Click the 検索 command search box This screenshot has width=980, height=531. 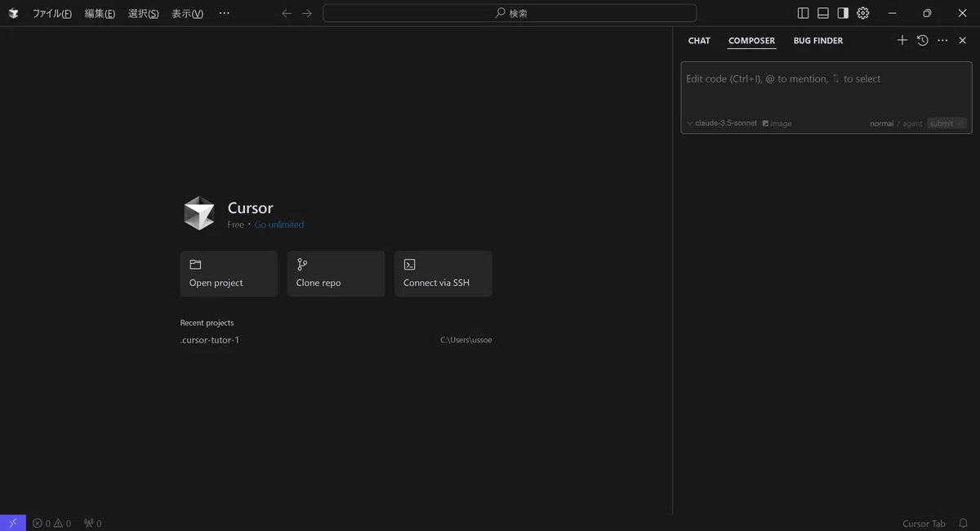pyautogui.click(x=510, y=13)
